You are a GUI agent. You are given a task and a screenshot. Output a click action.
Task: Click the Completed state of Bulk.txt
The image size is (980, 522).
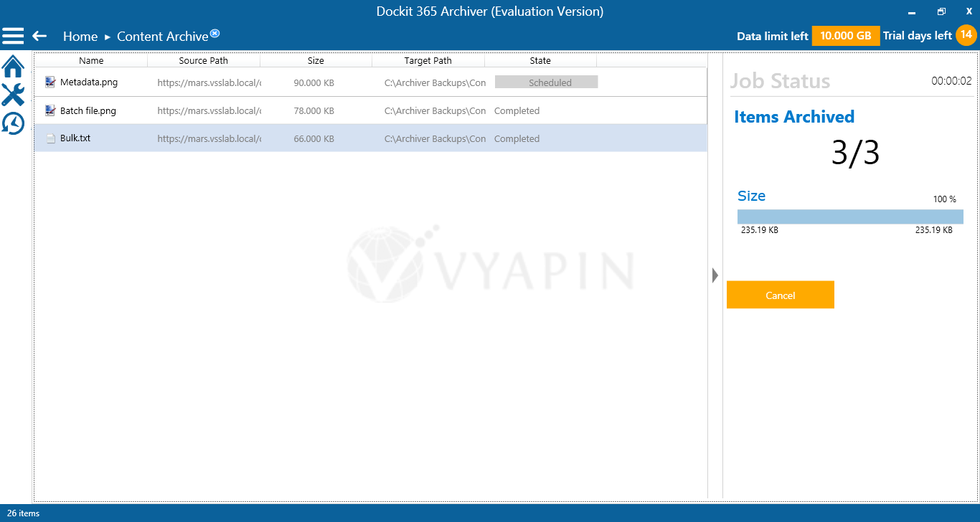[x=517, y=138]
